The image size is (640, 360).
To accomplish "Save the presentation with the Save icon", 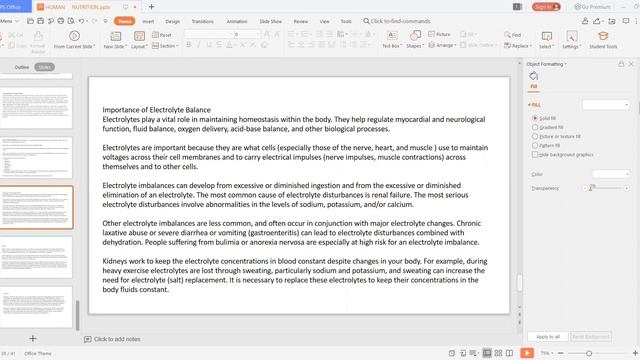I will coord(40,21).
